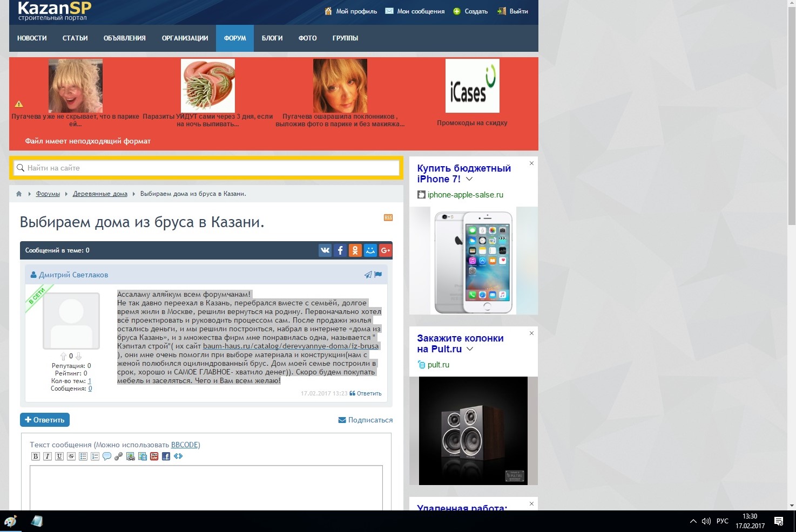This screenshot has width=796, height=532.
Task: Select the ФОРУМ tab
Action: coord(235,38)
